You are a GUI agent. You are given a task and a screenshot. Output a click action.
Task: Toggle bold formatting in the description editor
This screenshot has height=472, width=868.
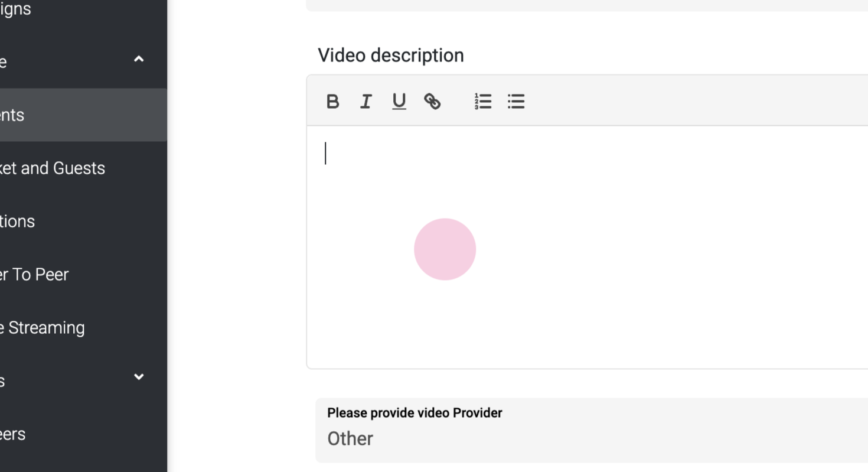pos(332,102)
